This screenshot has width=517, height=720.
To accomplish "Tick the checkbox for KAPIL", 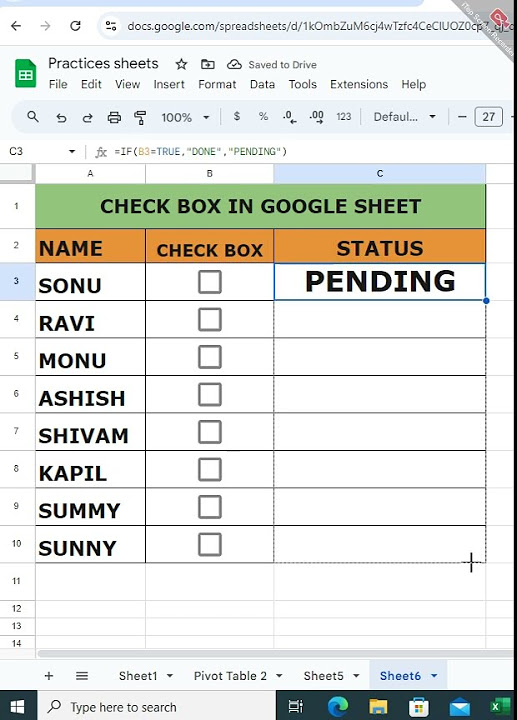I will 210,470.
